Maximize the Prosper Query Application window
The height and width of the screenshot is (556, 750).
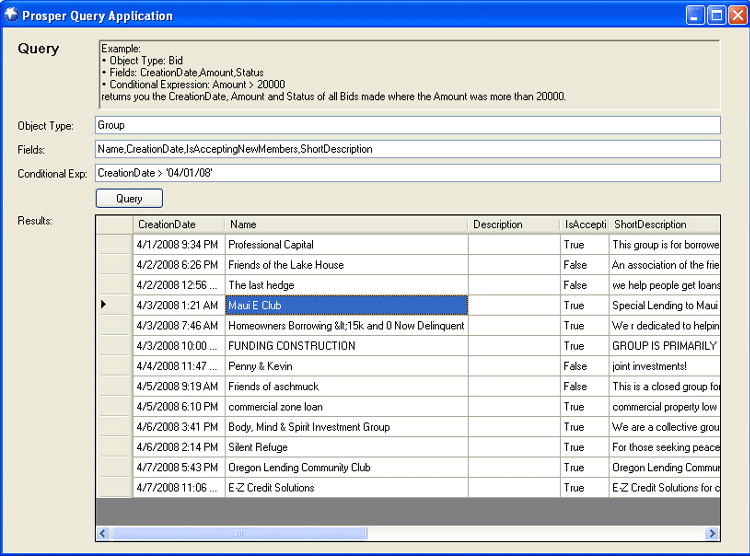pos(716,15)
